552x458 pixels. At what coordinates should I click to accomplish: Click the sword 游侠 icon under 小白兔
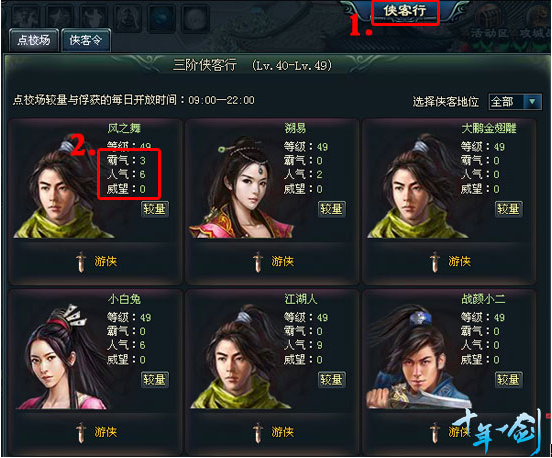[x=81, y=432]
